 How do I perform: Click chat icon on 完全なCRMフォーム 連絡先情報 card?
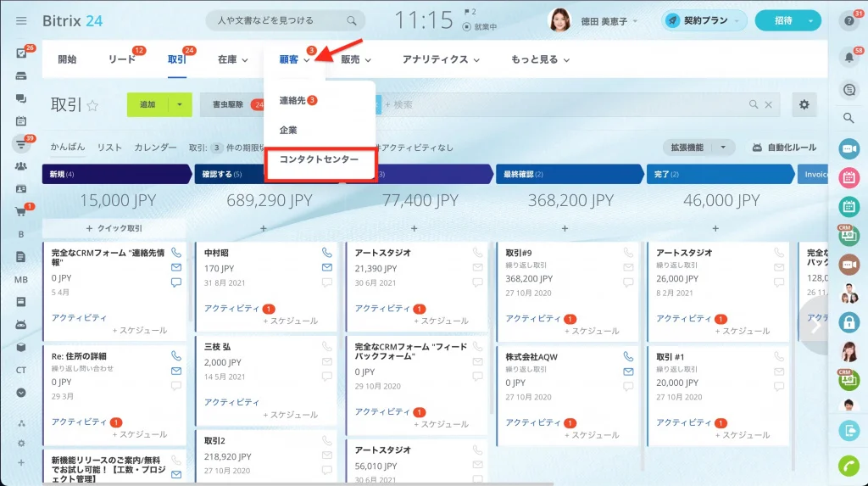(x=176, y=282)
